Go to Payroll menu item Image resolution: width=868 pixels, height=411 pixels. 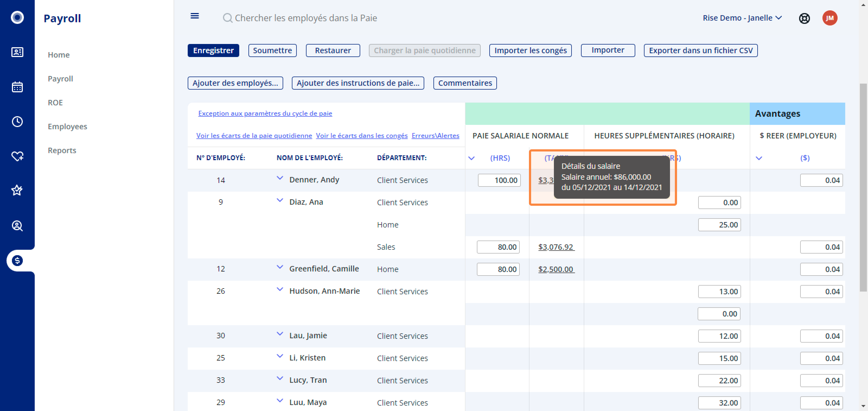(60, 78)
